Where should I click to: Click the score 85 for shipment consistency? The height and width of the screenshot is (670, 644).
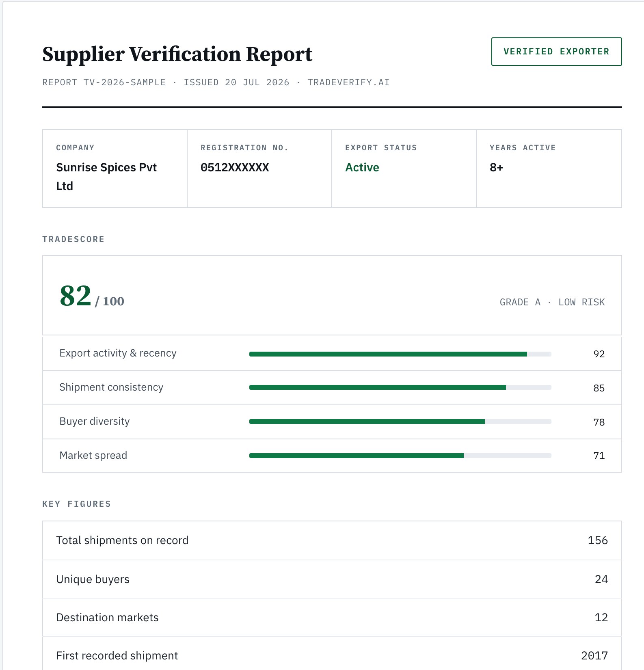(599, 388)
